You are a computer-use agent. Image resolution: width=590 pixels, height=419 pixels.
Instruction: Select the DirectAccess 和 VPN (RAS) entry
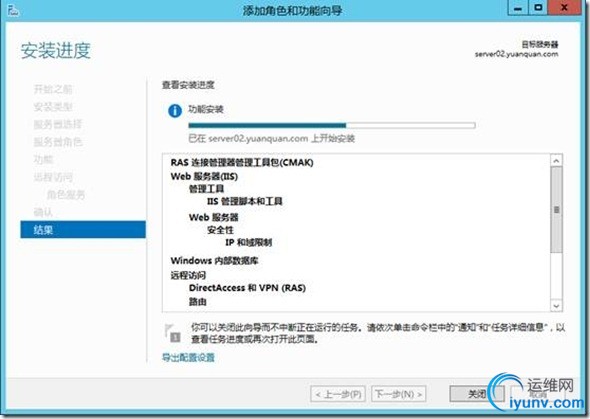[247, 288]
